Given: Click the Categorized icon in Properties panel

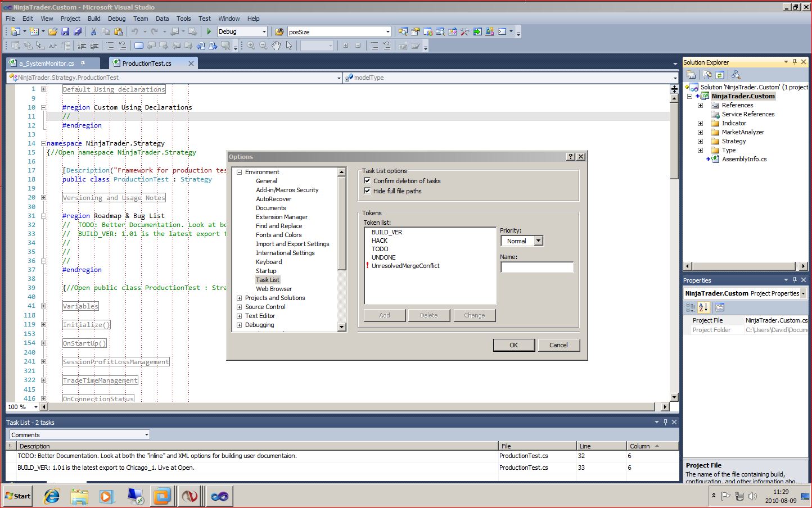Looking at the screenshot, I should pyautogui.click(x=691, y=307).
